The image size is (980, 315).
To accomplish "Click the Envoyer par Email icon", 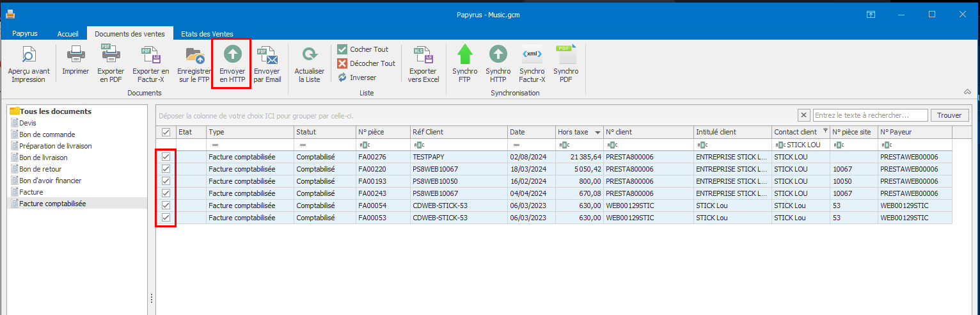I will pos(267,55).
